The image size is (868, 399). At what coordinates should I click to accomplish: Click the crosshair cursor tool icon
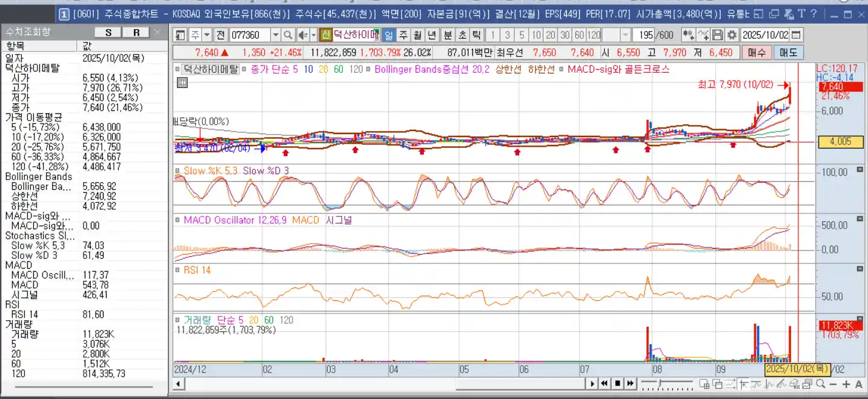[x=744, y=383]
